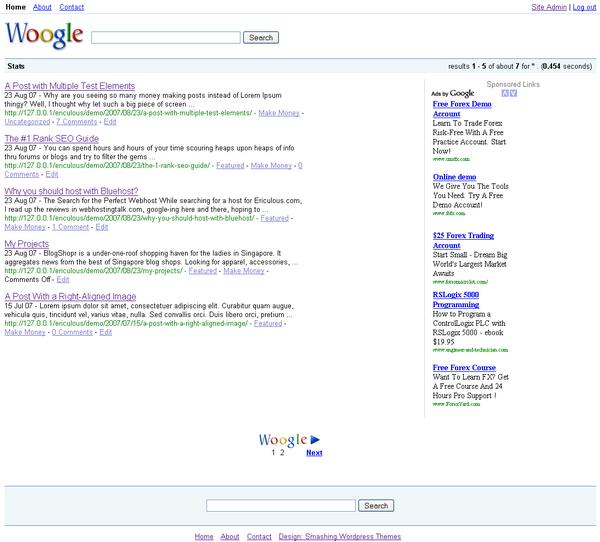The height and width of the screenshot is (542, 600).
Task: Click the top Search button
Action: point(261,38)
